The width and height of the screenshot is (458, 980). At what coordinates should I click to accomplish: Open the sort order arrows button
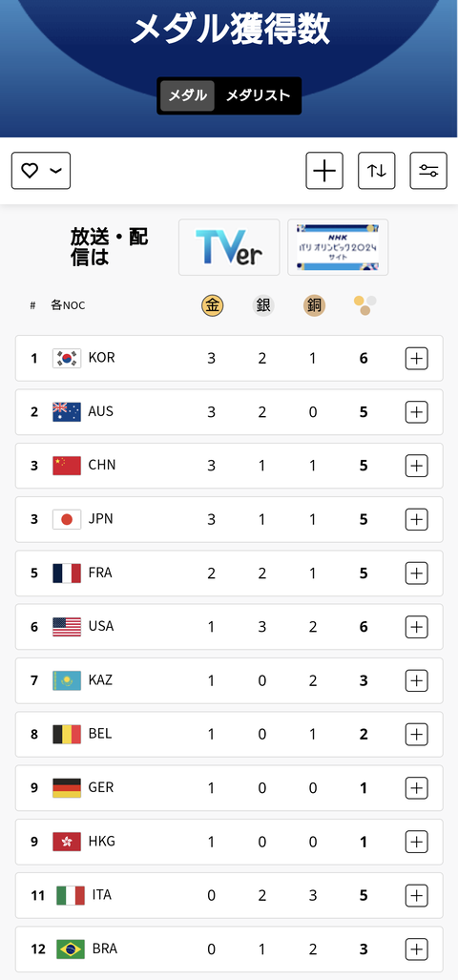click(377, 171)
